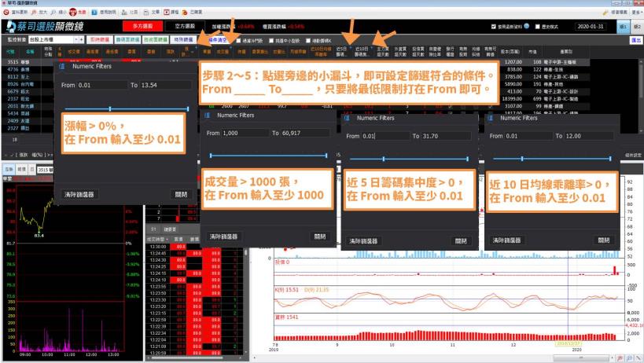644x363 pixels.
Task: Open the 2020-01-31 date selector
Action: (x=591, y=26)
